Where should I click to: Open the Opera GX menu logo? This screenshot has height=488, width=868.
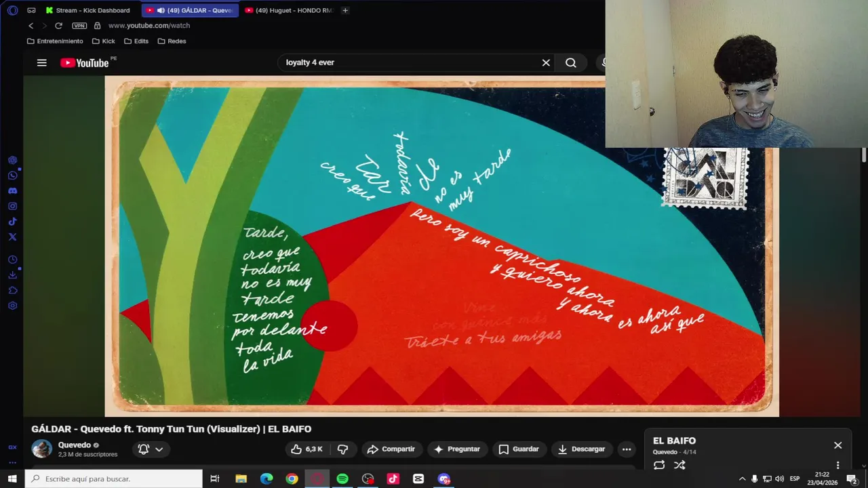click(12, 10)
